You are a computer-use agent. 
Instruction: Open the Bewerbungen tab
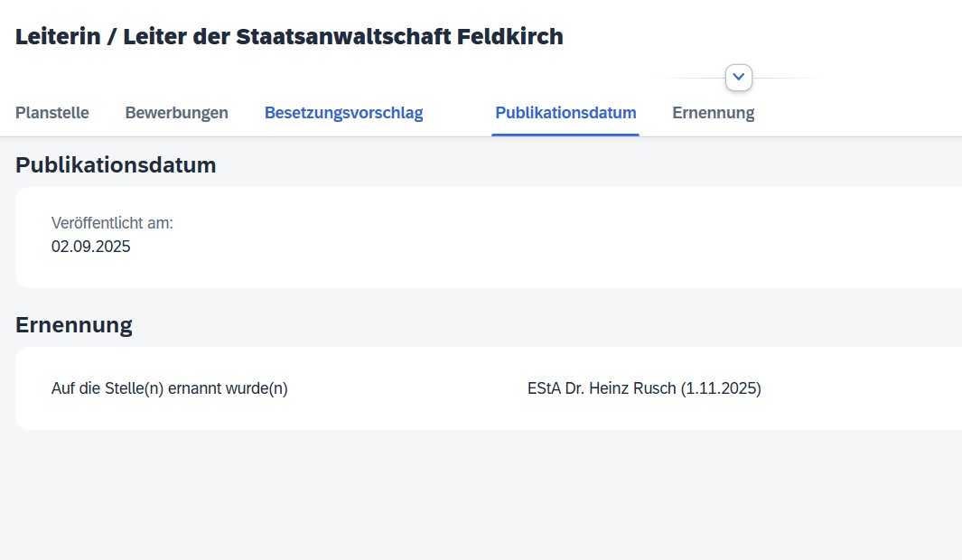point(176,113)
